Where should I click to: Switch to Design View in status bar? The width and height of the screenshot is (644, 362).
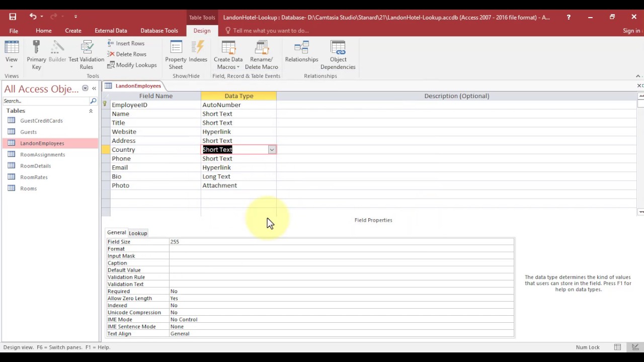[635, 347]
